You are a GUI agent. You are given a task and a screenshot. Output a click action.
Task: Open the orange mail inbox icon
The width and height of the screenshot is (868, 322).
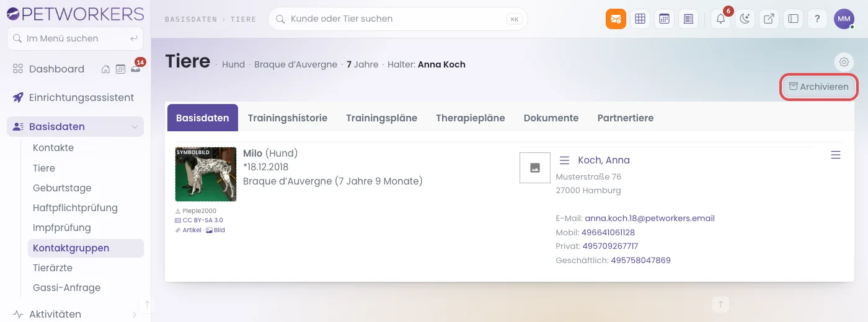[616, 19]
